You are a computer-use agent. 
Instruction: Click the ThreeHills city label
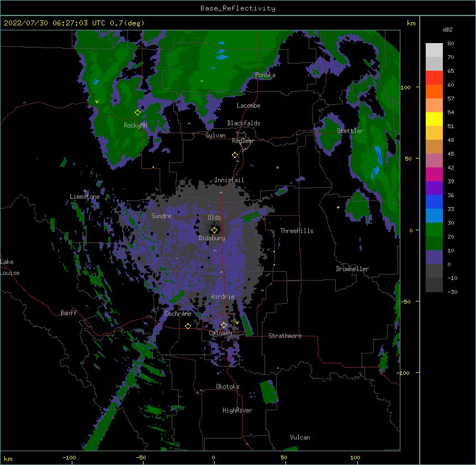297,231
